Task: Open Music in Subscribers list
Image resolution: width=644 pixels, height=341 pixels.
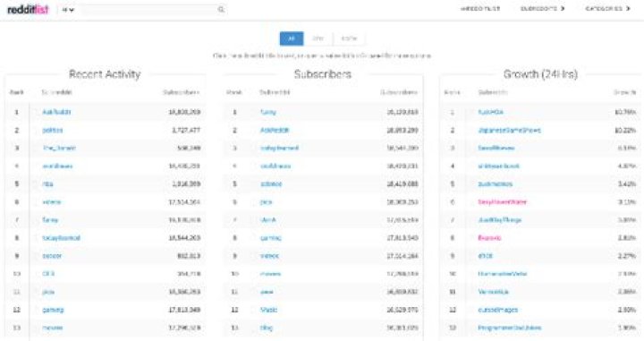Action: coord(269,310)
